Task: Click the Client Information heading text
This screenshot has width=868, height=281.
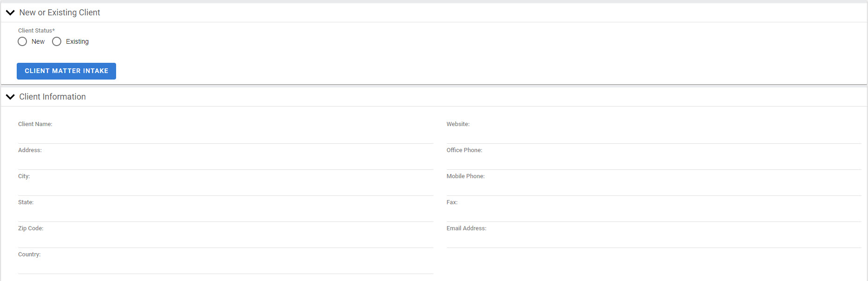Action: click(x=52, y=97)
